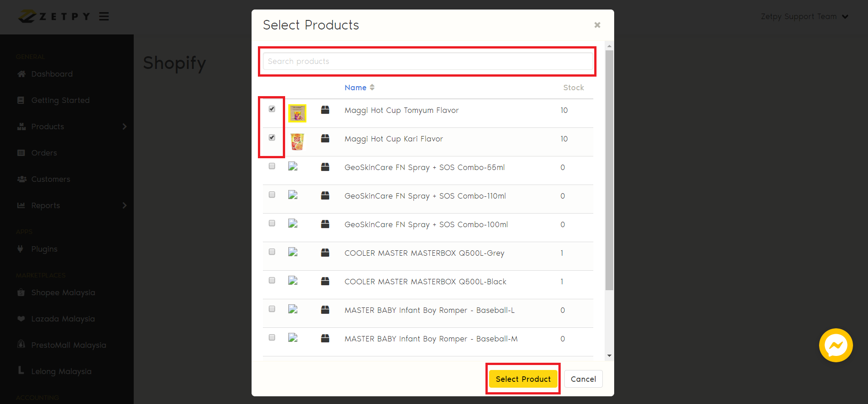Click into the Search products field
The width and height of the screenshot is (868, 404).
pyautogui.click(x=427, y=61)
